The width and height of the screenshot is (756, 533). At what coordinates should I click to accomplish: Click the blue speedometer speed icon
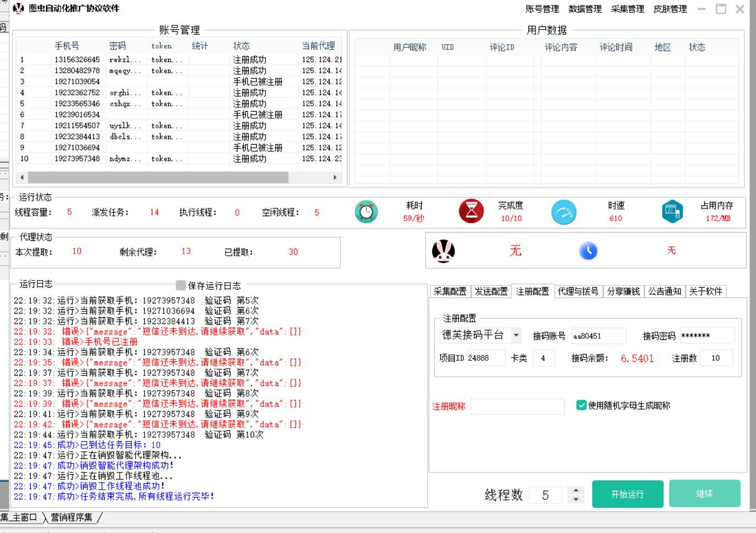coord(564,212)
